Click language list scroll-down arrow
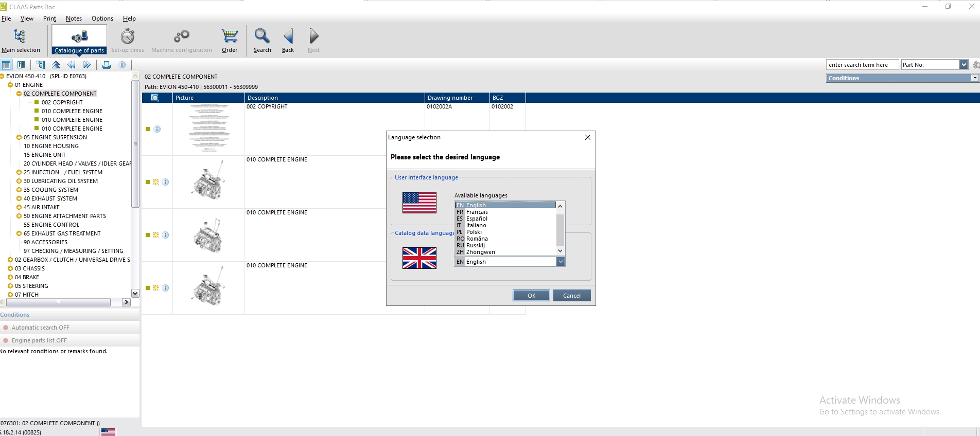The image size is (980, 436). [561, 251]
